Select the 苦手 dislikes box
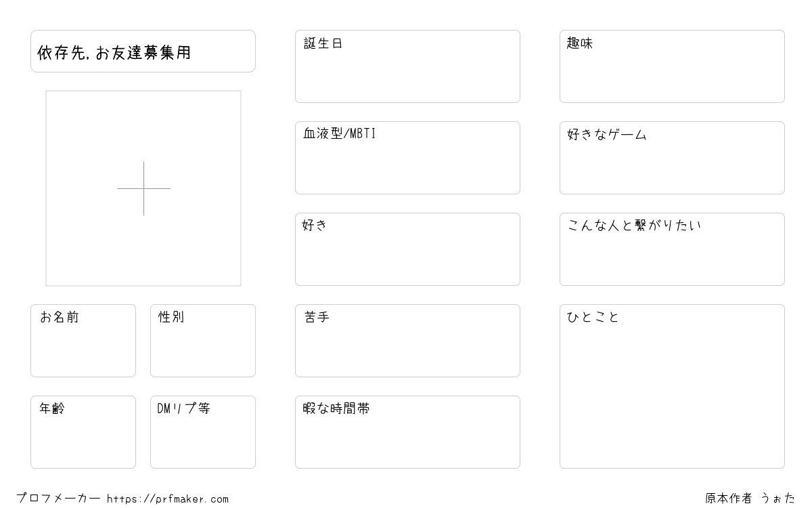Screen dimensions: 812x508 click(407, 341)
